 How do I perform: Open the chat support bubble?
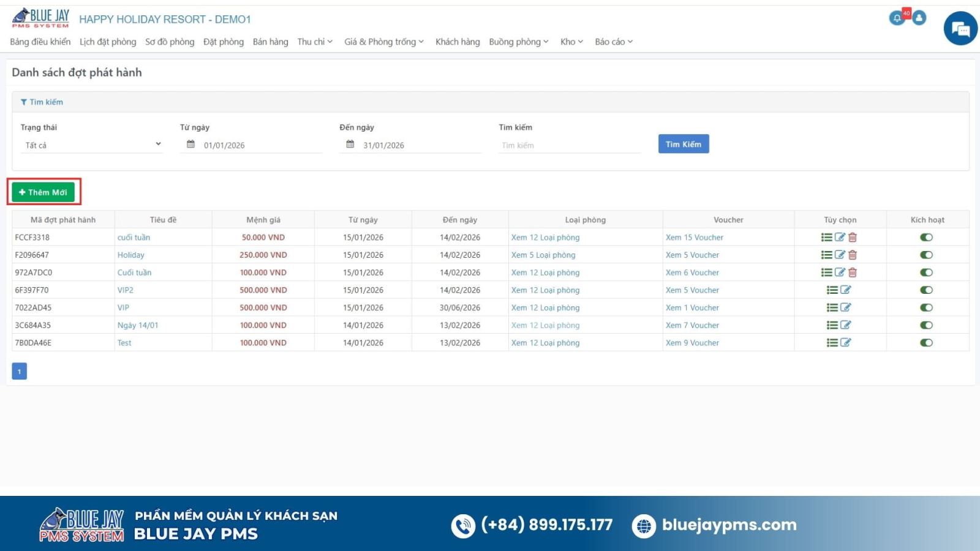[x=960, y=29]
